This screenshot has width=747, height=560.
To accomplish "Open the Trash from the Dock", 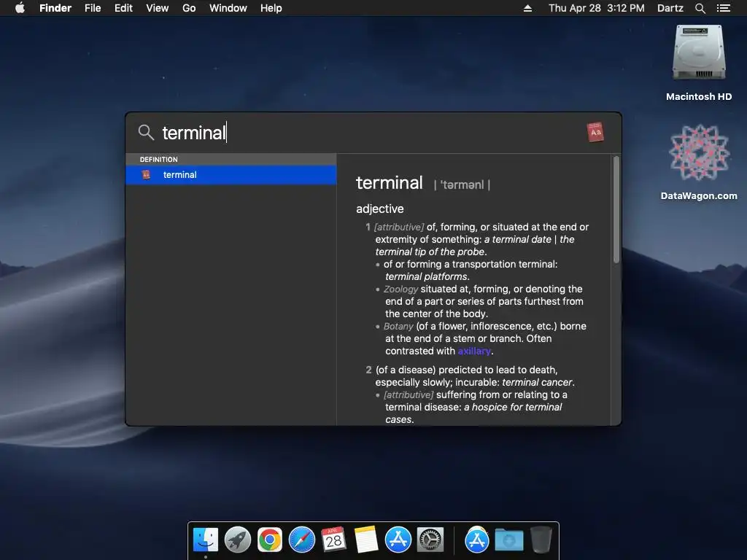I will click(541, 540).
